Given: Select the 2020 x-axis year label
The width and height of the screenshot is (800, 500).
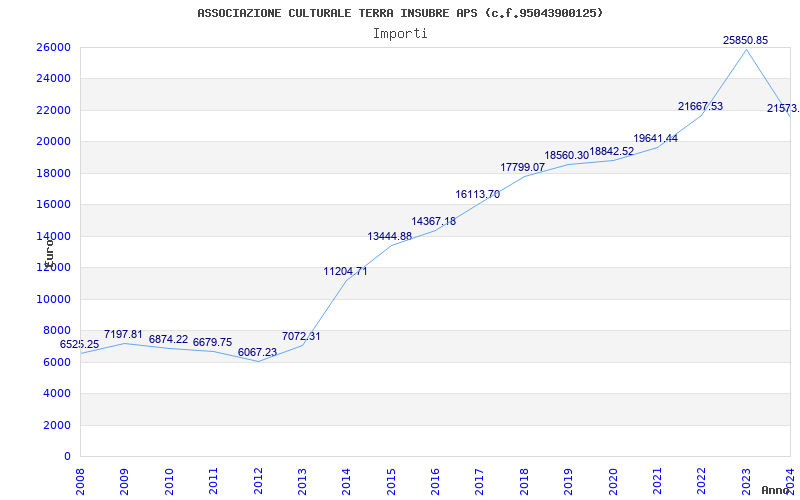Looking at the screenshot, I should (613, 481).
